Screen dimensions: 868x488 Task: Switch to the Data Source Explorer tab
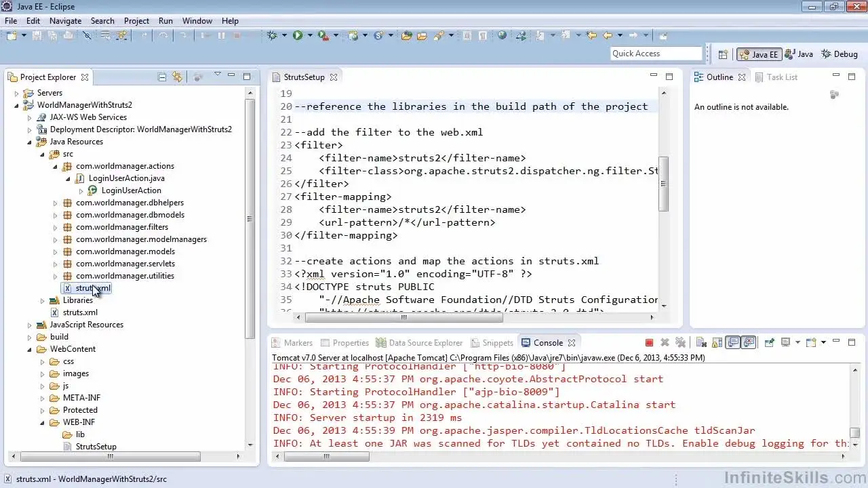[419, 343]
